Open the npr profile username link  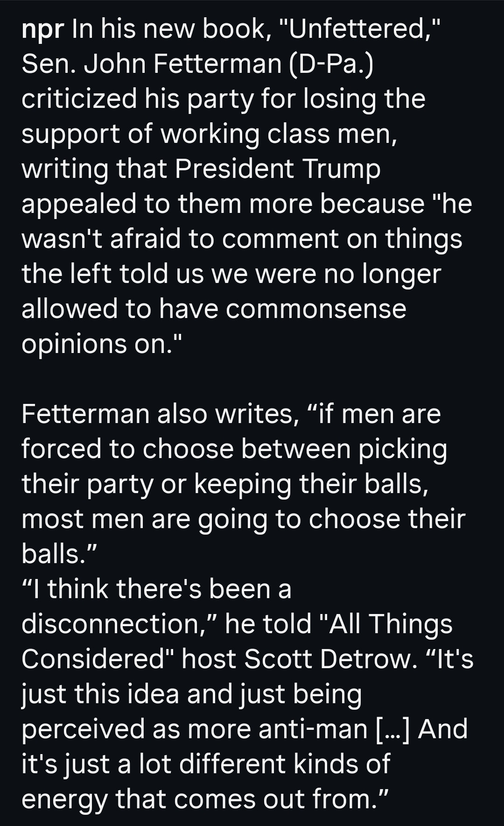coord(43,30)
